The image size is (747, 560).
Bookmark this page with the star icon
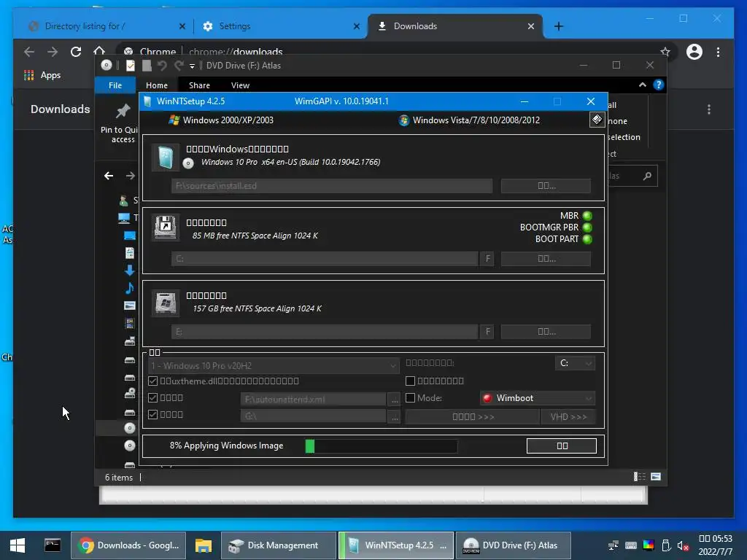(665, 52)
